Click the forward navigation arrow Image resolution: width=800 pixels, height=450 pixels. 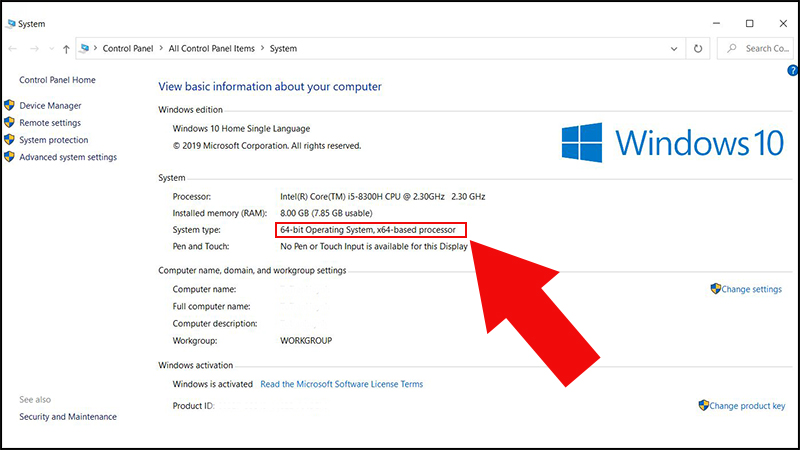36,48
